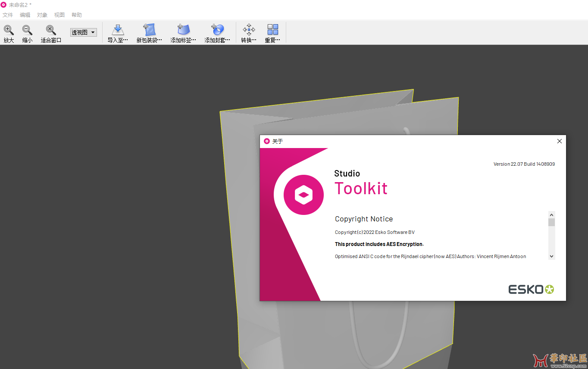
Task: Click the 重复 repeat icon
Action: click(x=272, y=29)
